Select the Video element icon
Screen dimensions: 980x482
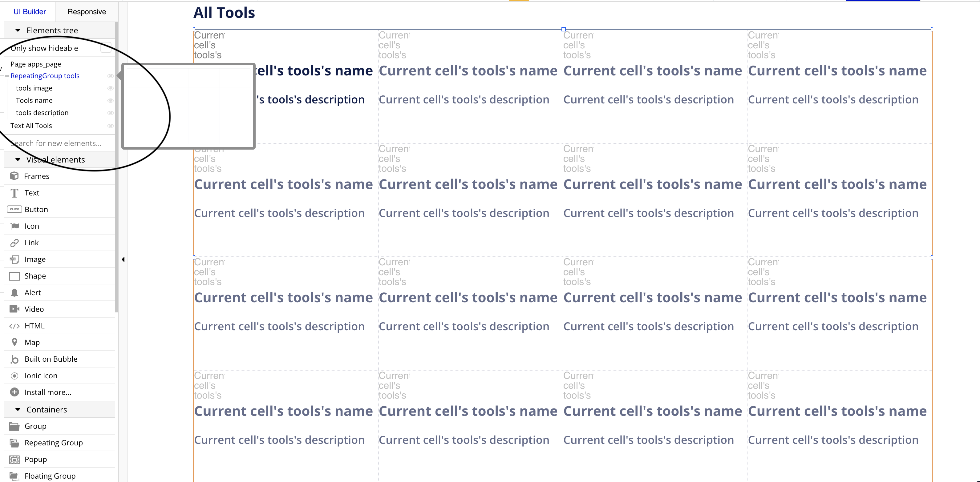pyautogui.click(x=14, y=309)
